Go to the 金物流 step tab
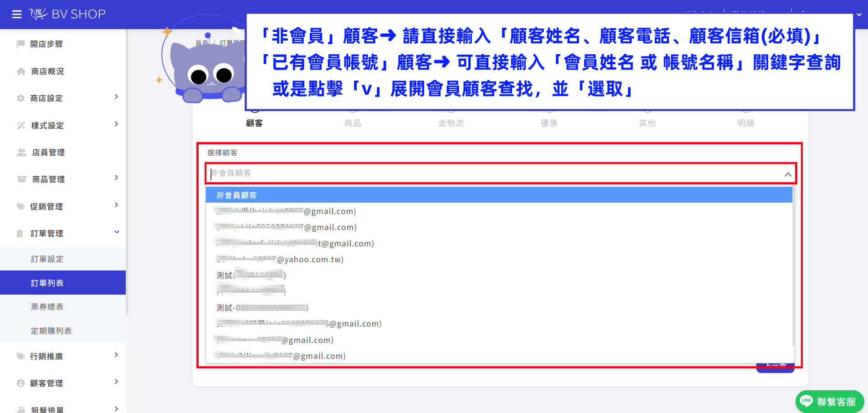Image resolution: width=868 pixels, height=413 pixels. coord(451,123)
